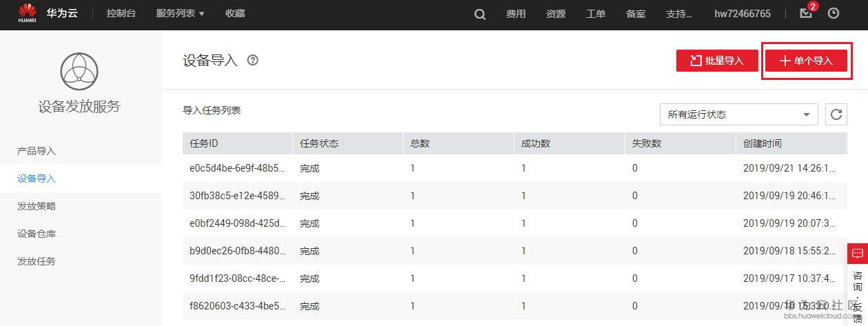Viewport: 868px width, 326px height.
Task: Select 发放策略 in the sidebar
Action: pyautogui.click(x=37, y=206)
